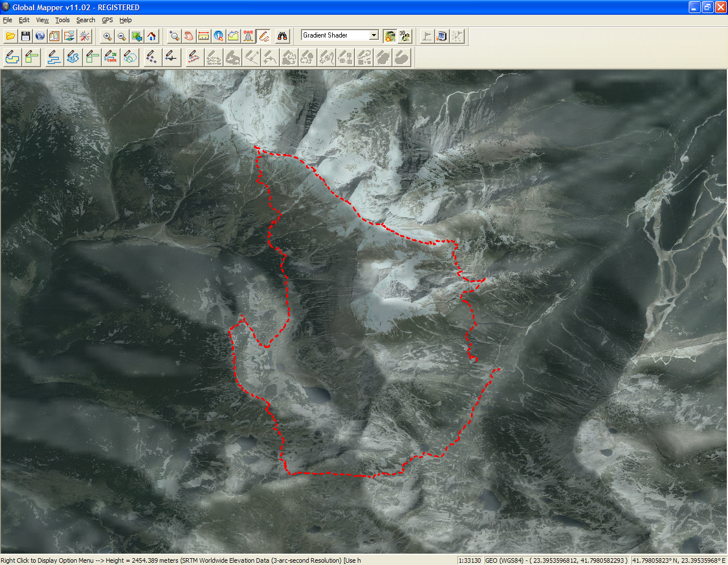The image size is (728, 565).
Task: Toggle the Digitizer pencil tool
Action: [263, 36]
